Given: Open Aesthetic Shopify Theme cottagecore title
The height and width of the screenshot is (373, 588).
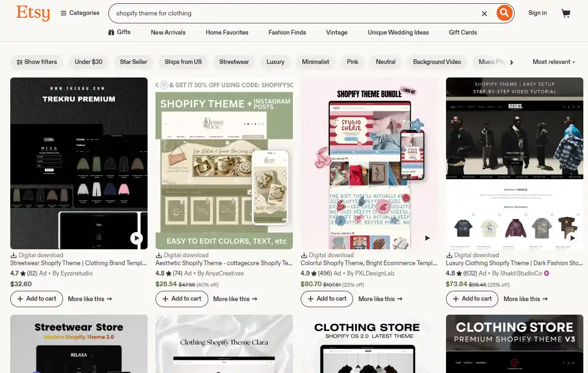Looking at the screenshot, I should point(224,263).
